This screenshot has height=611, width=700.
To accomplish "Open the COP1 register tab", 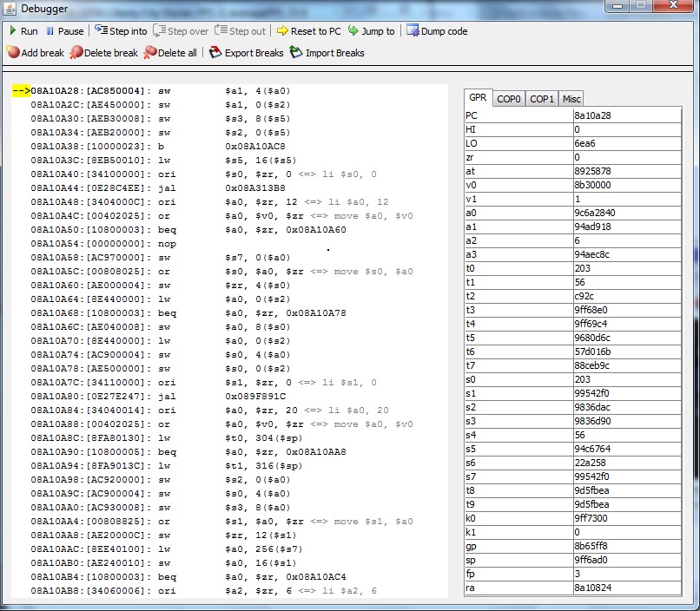I will point(542,99).
